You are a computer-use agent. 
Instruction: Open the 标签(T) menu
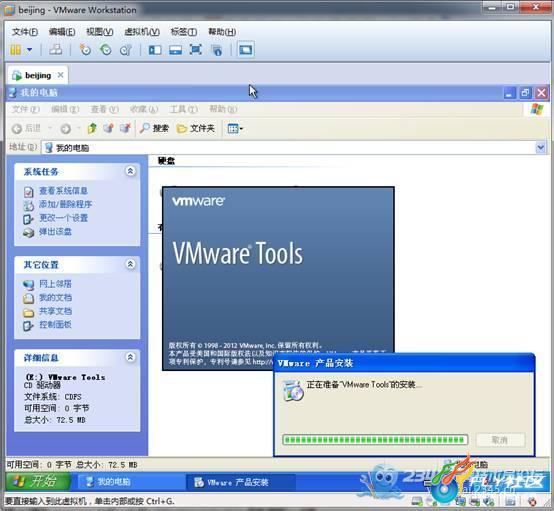(x=184, y=32)
